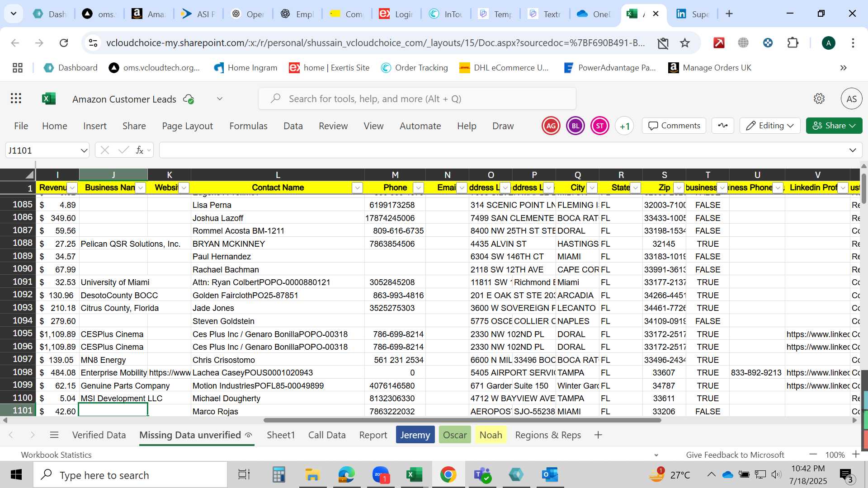Cancel the formula entry with X icon
The height and width of the screenshot is (488, 868).
[x=105, y=150]
